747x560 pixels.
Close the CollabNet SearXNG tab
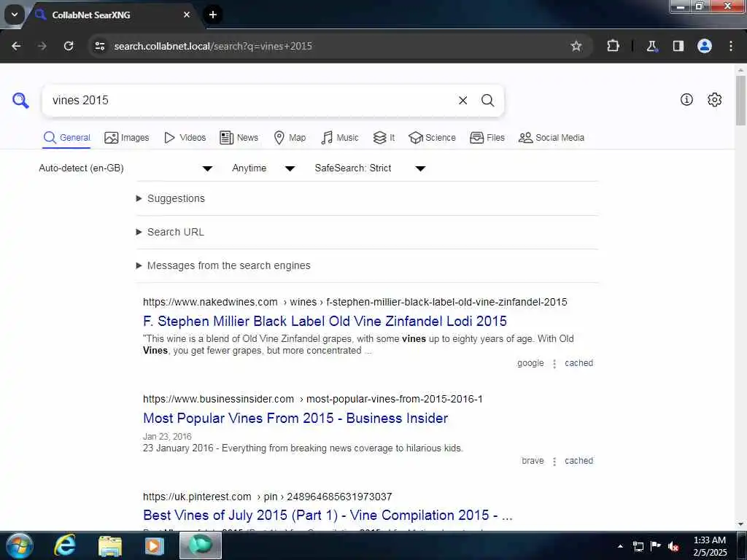[187, 15]
